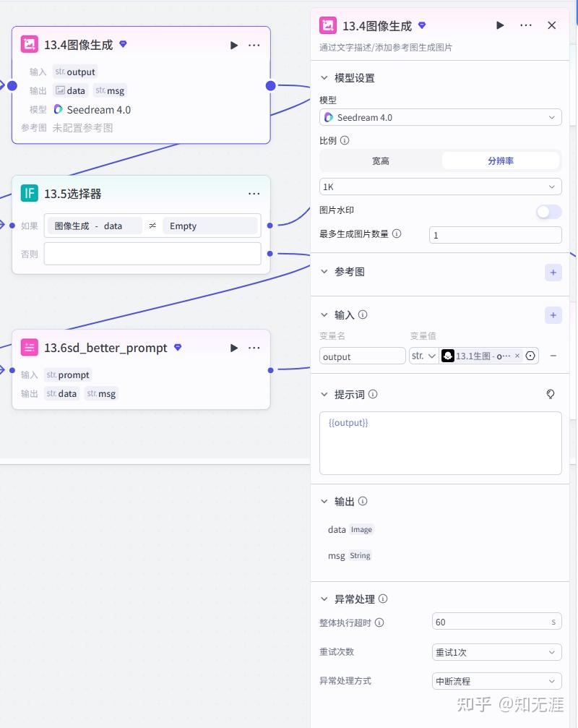Click the 未配置参考图 text in node
Image resolution: width=578 pixels, height=728 pixels.
[82, 128]
